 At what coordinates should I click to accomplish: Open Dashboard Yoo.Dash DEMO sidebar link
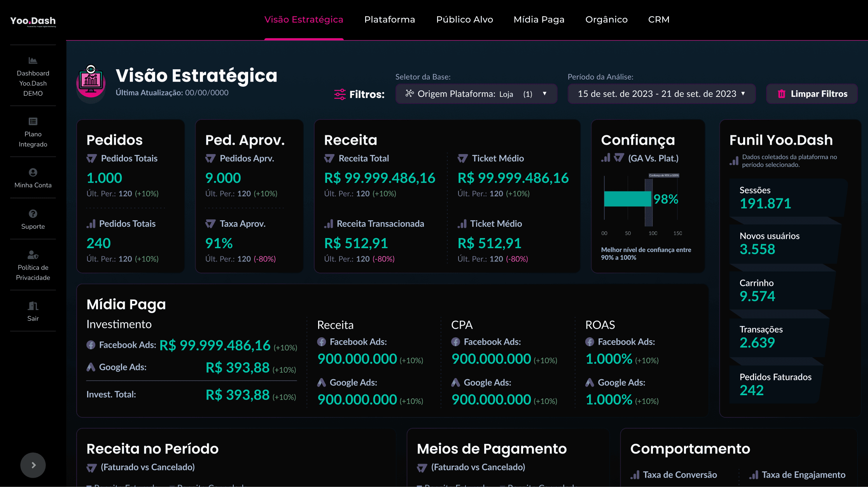click(x=33, y=83)
